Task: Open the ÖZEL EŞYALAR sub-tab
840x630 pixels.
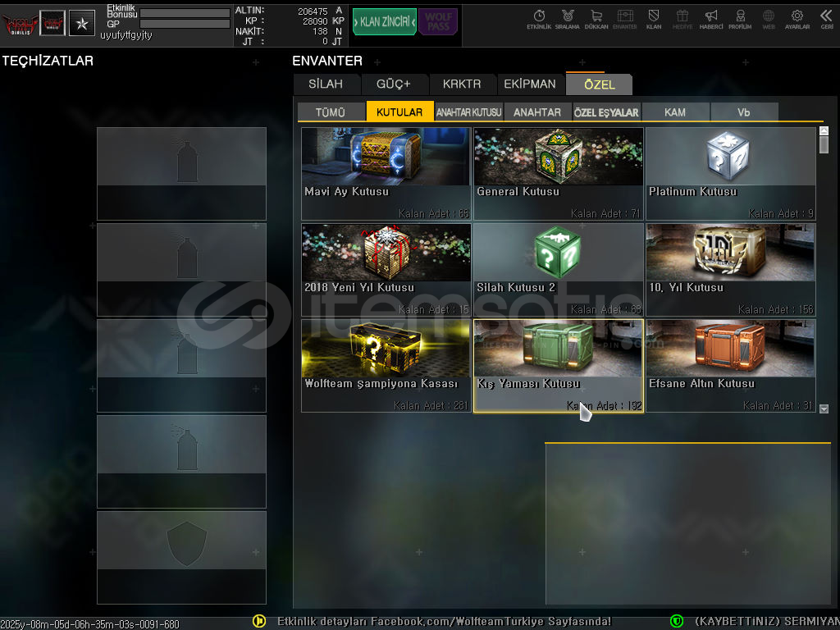Action: click(606, 112)
